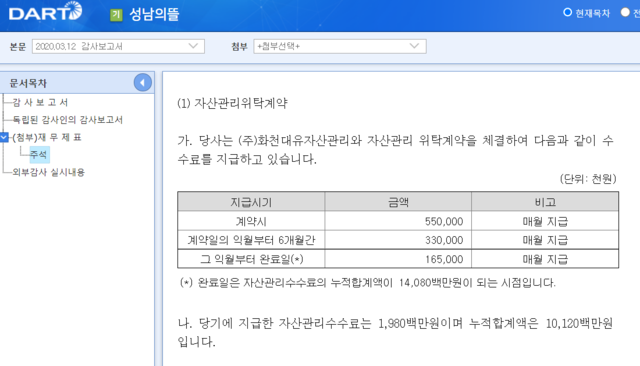Click 매월 지급 in the 165,000 row
640x366 pixels.
(x=545, y=259)
